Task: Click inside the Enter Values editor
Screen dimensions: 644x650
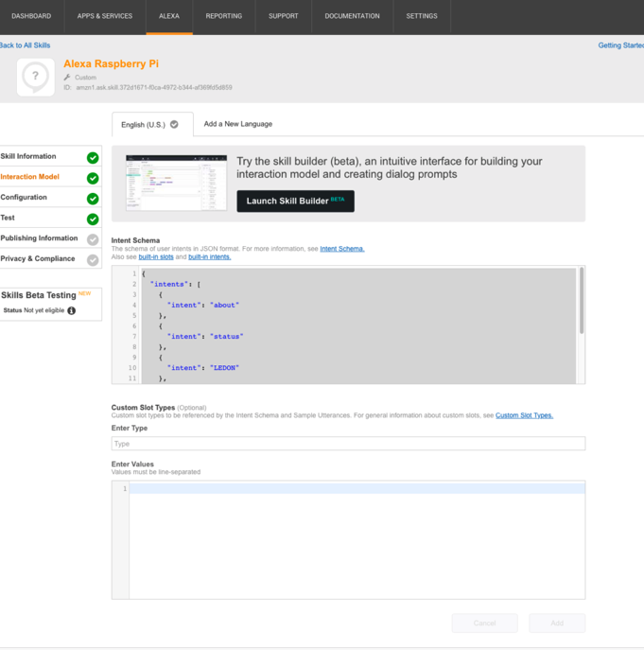Action: coord(356,539)
